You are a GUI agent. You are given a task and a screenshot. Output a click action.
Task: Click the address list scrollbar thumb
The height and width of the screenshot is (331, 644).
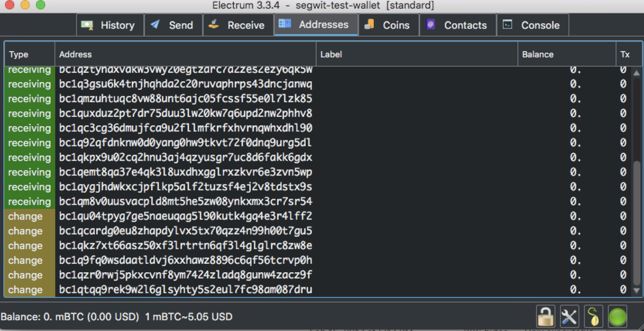[x=636, y=223]
